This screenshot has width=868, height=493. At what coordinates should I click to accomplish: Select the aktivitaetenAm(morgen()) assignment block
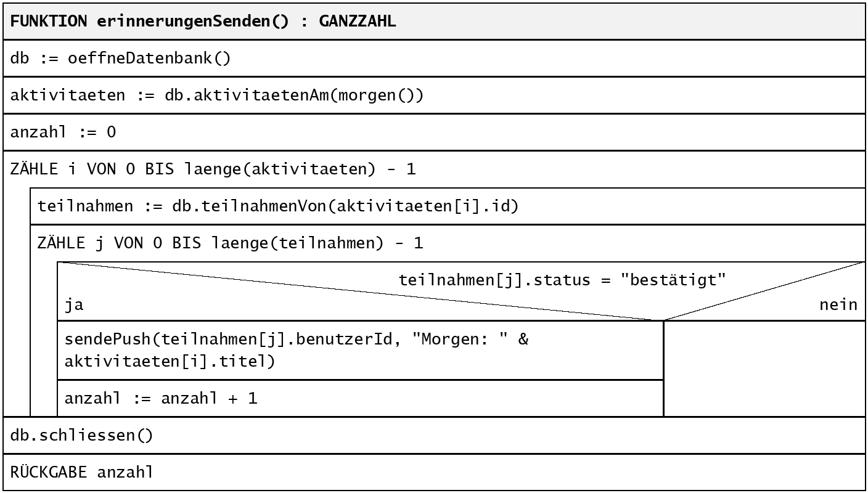pyautogui.click(x=434, y=96)
